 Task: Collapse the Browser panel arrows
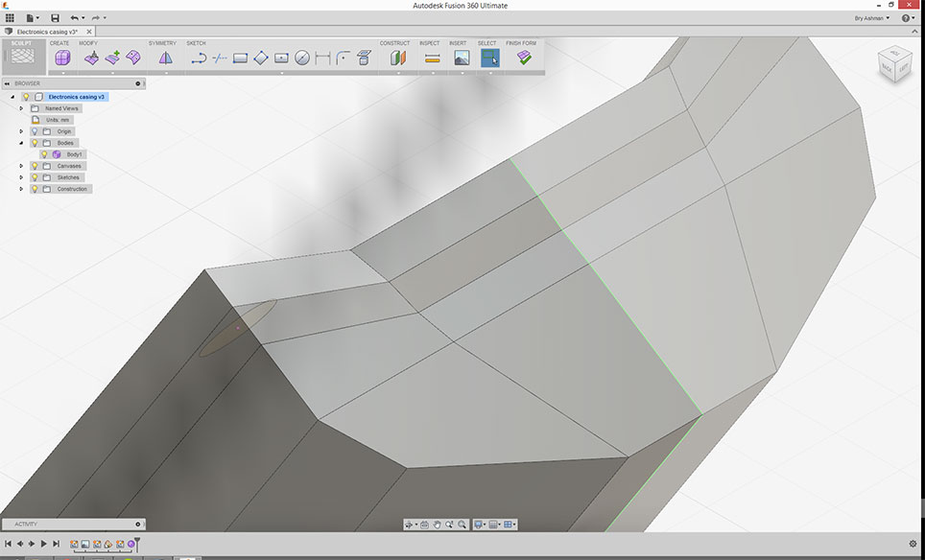[x=7, y=83]
